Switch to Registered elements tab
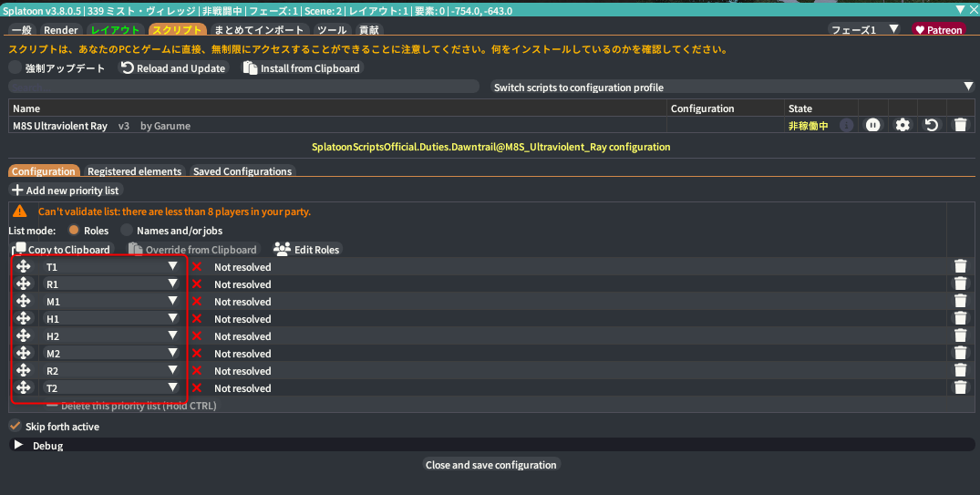 tap(134, 170)
